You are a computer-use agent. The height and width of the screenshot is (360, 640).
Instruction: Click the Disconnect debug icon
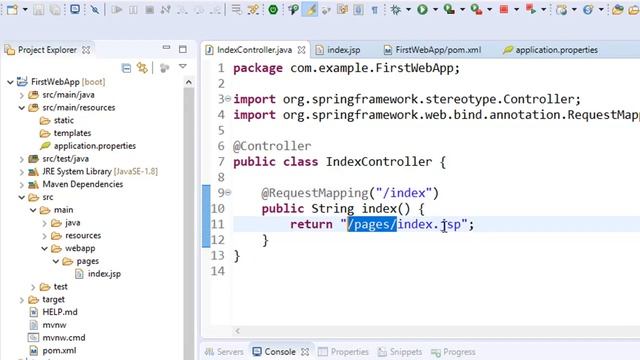click(x=165, y=9)
